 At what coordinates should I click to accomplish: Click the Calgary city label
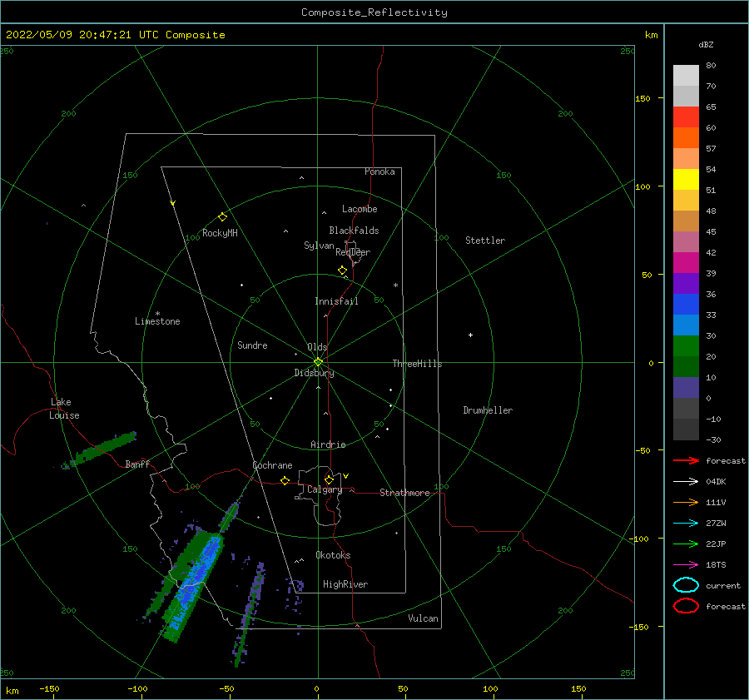(325, 489)
